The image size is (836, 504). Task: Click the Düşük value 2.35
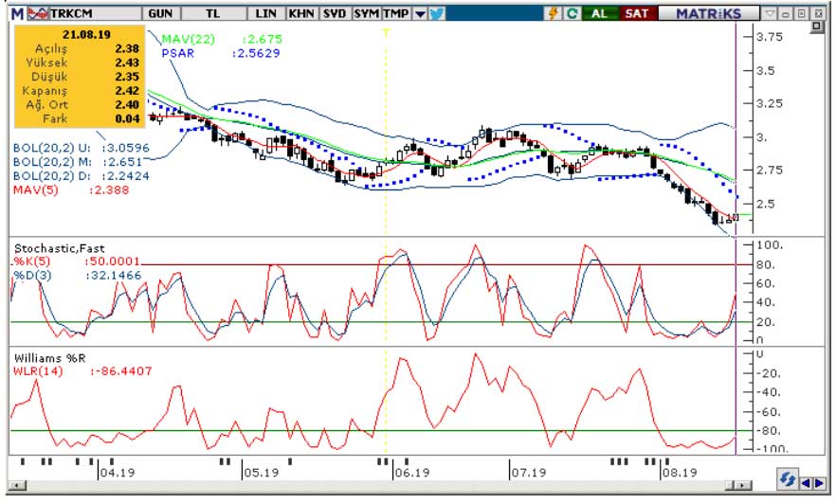pos(127,77)
